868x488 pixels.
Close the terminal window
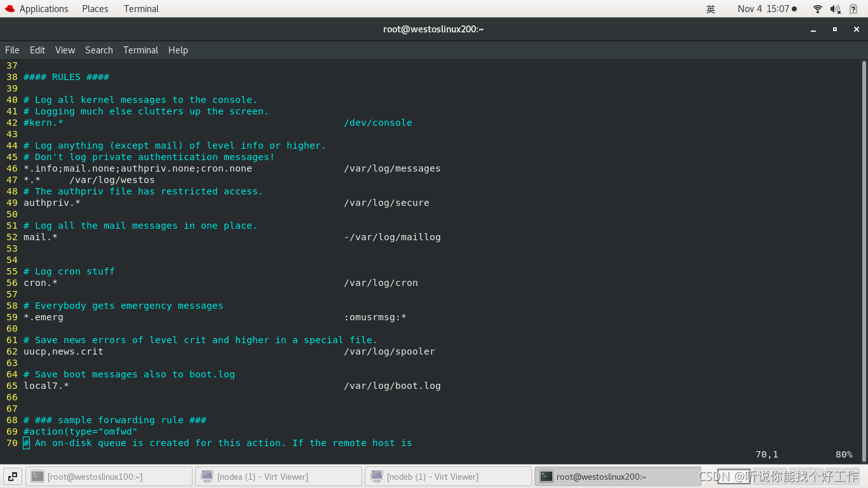[856, 29]
